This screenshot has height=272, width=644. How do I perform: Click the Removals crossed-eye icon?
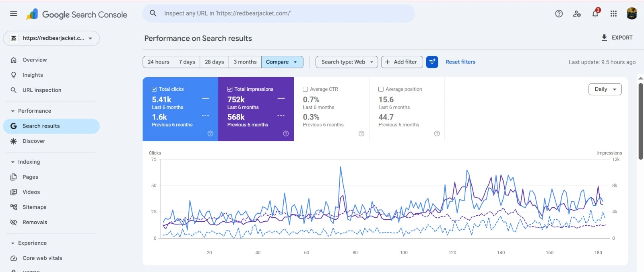tap(14, 222)
